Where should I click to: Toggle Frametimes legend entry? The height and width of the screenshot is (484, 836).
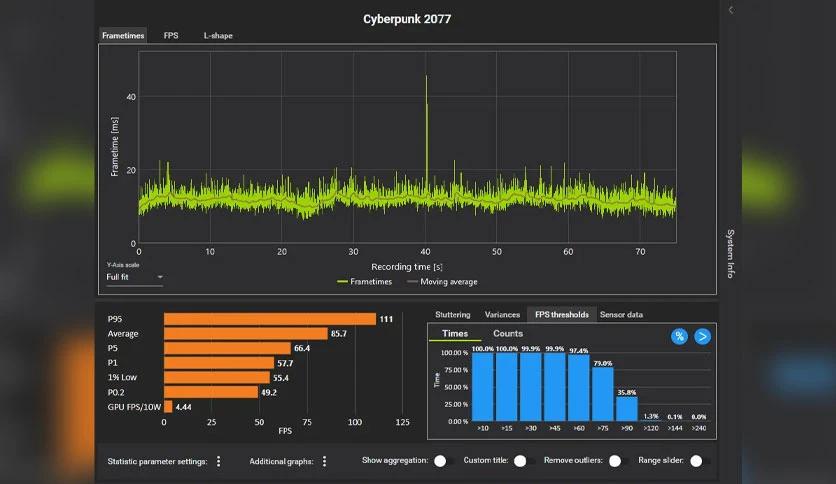[365, 281]
